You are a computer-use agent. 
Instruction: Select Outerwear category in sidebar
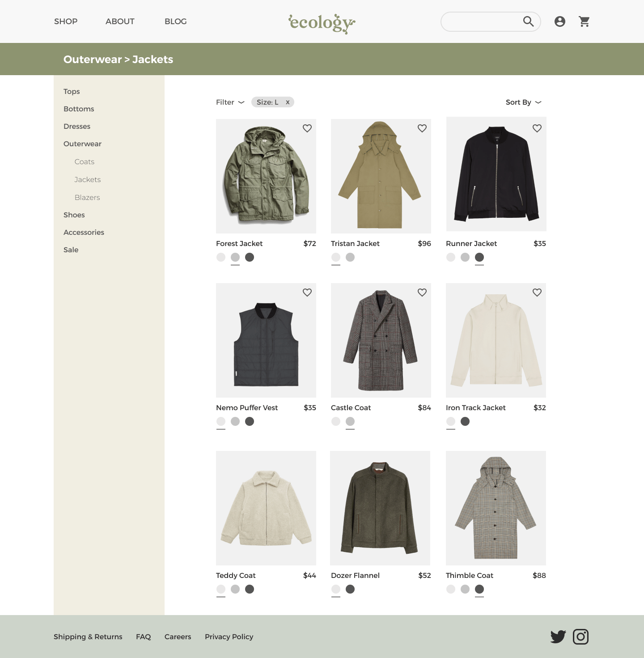[x=82, y=144]
